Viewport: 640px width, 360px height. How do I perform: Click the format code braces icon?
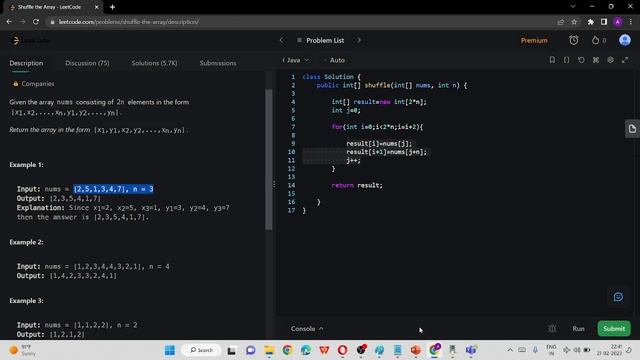pyautogui.click(x=567, y=60)
